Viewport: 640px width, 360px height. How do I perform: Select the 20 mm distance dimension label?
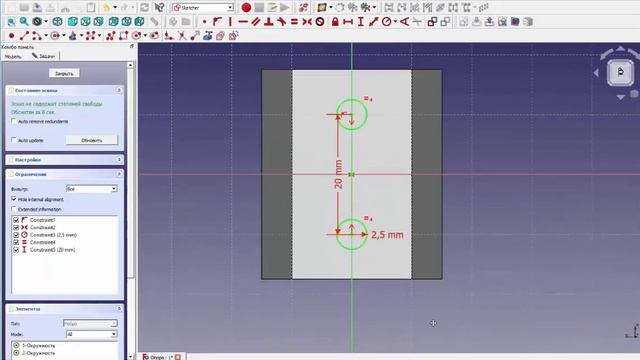[x=338, y=174]
